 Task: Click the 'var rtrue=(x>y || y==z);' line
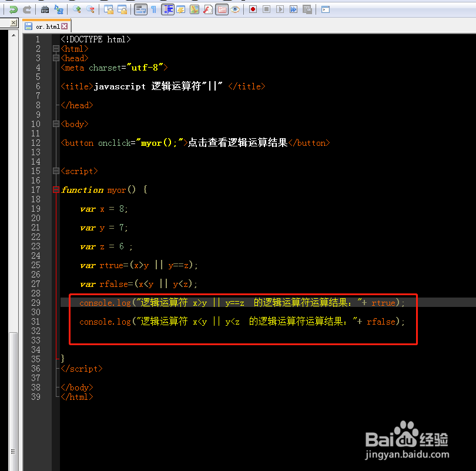pyautogui.click(x=139, y=265)
